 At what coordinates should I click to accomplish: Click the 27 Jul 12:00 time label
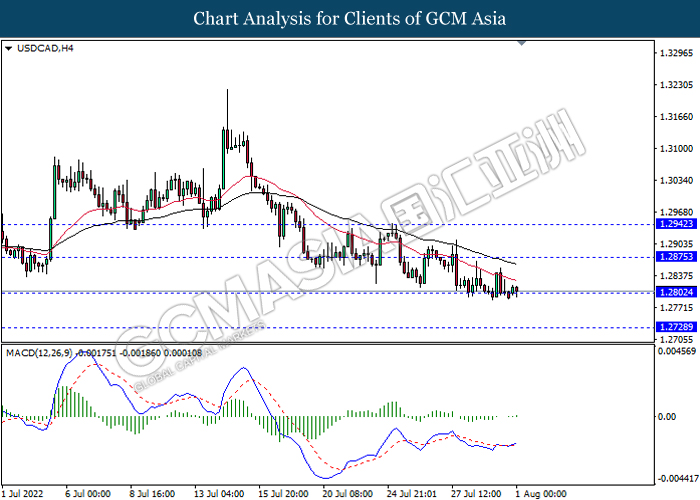[476, 494]
